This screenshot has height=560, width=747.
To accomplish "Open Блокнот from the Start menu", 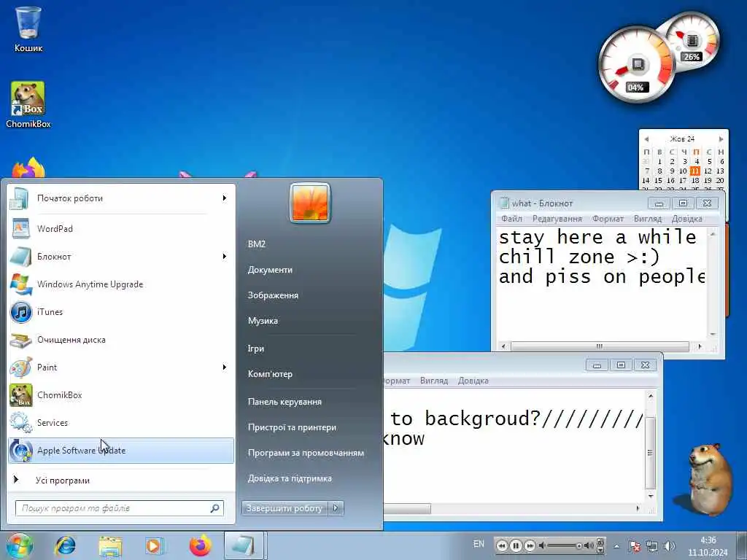I will (121, 257).
